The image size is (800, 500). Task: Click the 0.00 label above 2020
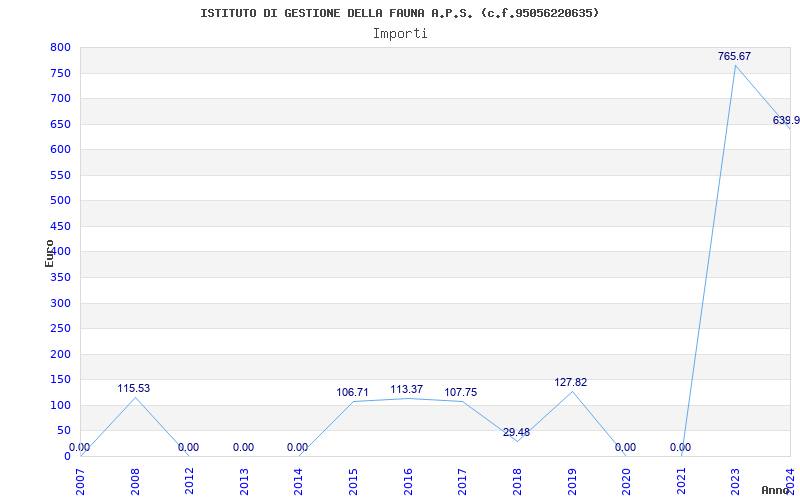625,447
